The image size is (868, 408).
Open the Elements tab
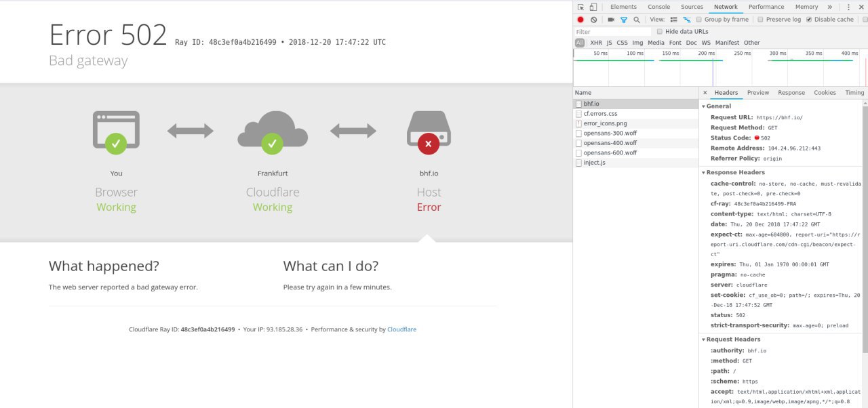click(623, 7)
